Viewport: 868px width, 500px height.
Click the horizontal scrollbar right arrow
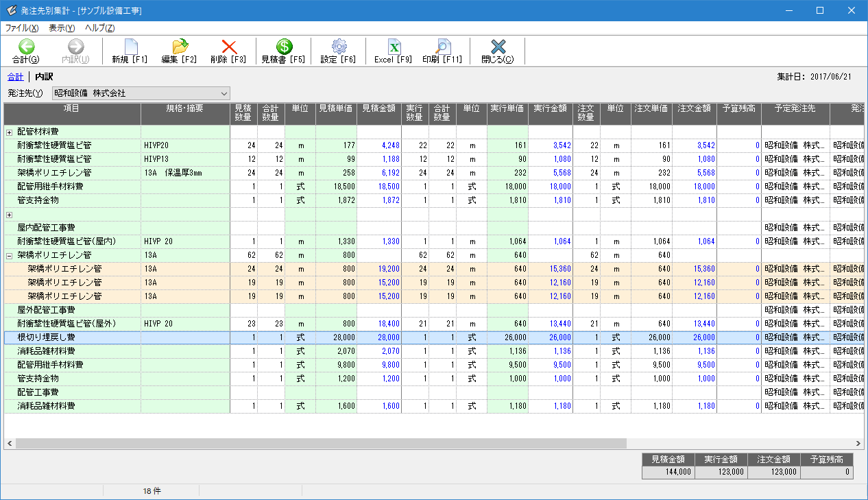pyautogui.click(x=858, y=444)
